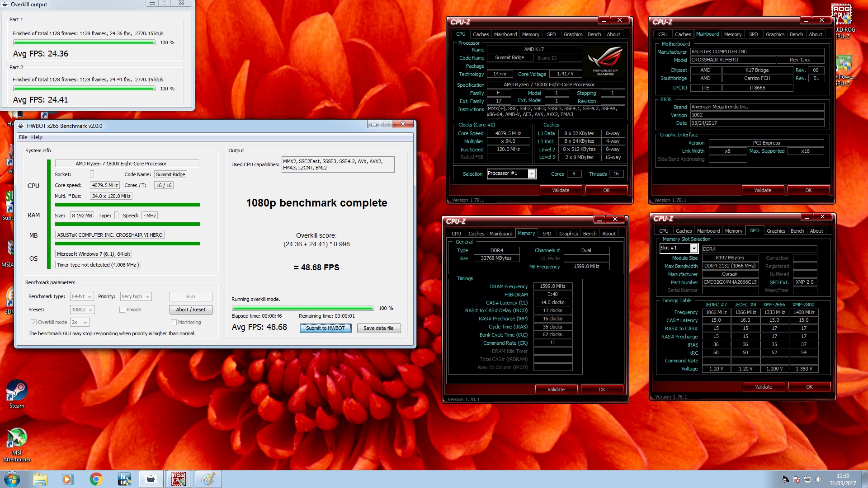Open SPD tab in the CPU-Z Memory window
Screen dimensions: 868x488
coord(547,234)
